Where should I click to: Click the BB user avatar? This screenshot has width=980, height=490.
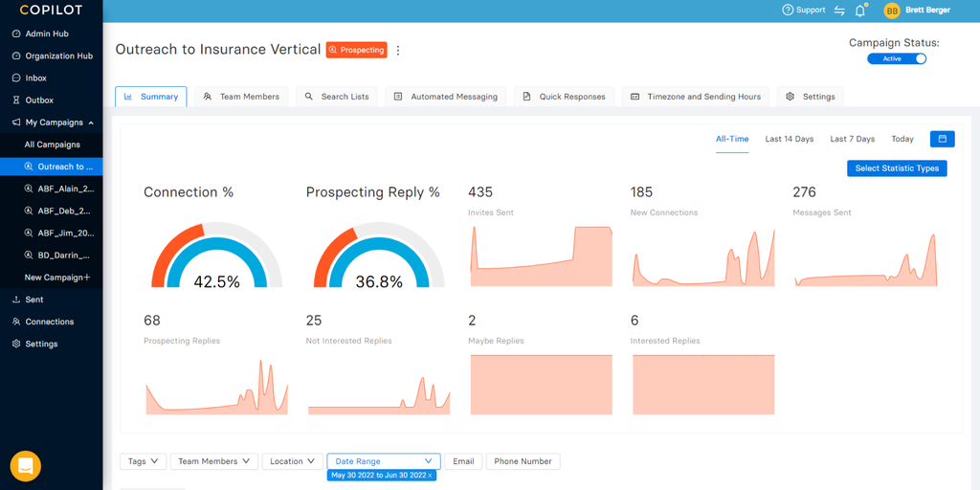[892, 11]
